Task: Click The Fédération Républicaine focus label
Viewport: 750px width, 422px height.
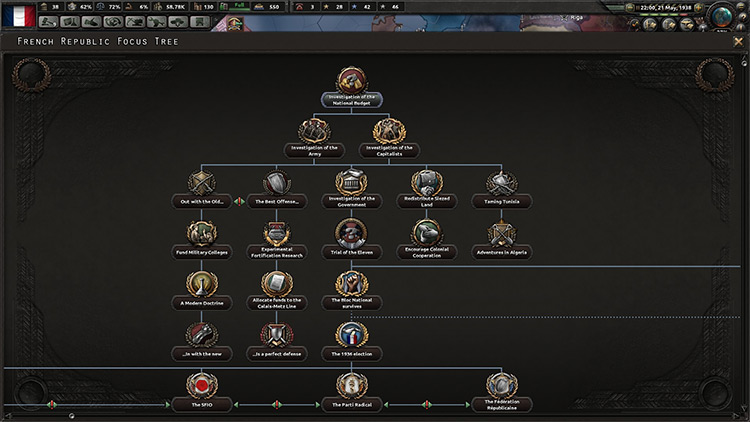Action: (x=502, y=405)
